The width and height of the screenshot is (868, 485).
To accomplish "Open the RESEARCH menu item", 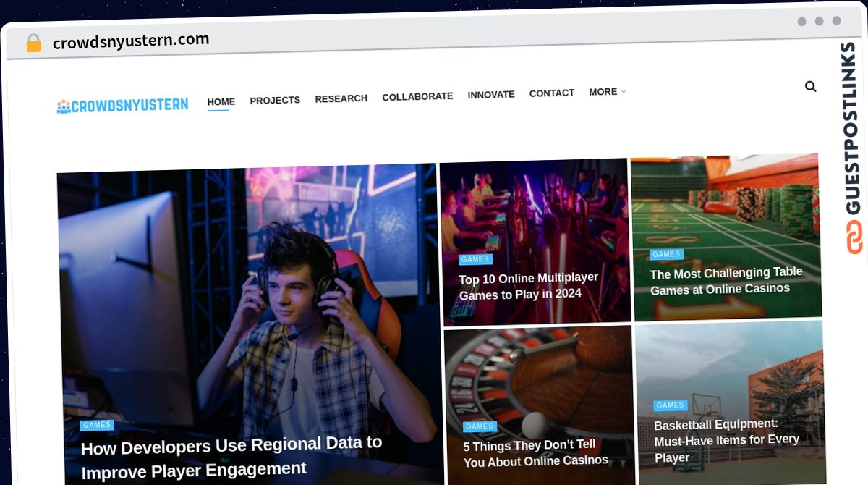I will 341,98.
